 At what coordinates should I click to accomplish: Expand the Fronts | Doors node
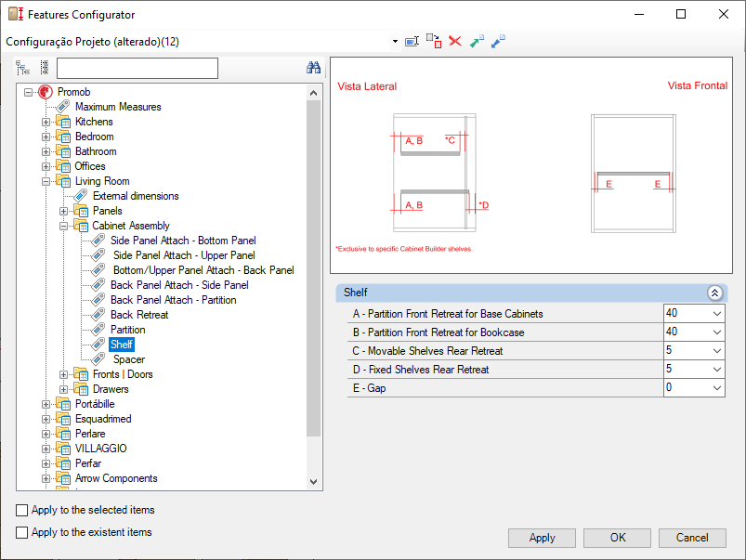(x=63, y=375)
